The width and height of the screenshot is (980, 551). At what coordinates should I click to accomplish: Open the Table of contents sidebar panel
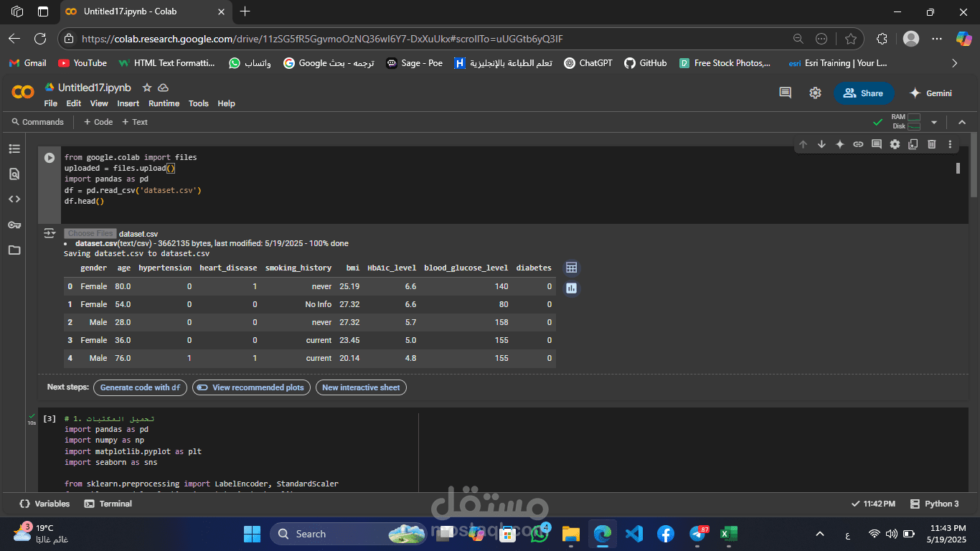coord(14,149)
